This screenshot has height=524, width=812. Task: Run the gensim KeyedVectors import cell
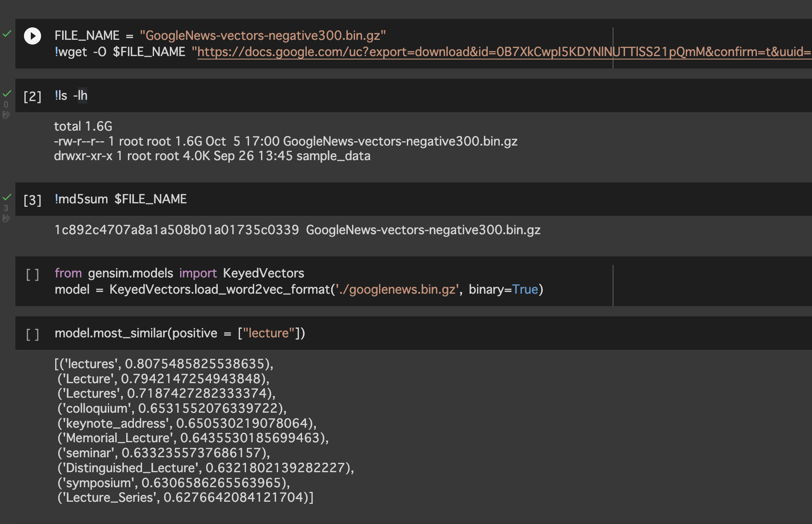pos(33,274)
